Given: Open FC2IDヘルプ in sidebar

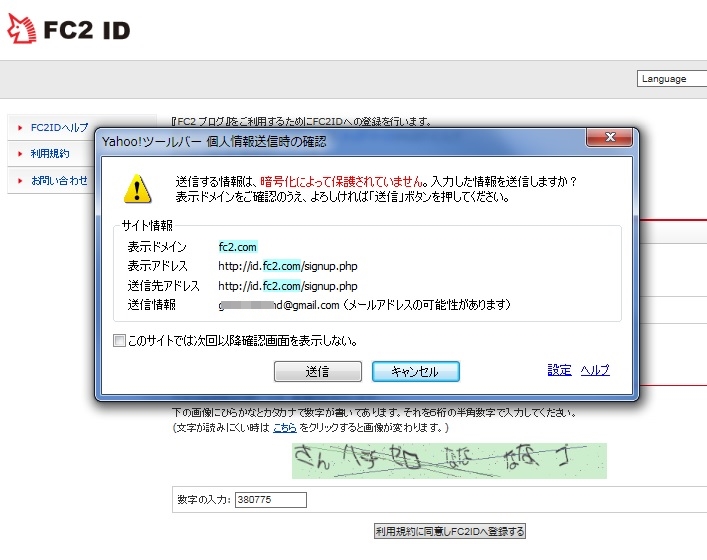Looking at the screenshot, I should pyautogui.click(x=59, y=128).
